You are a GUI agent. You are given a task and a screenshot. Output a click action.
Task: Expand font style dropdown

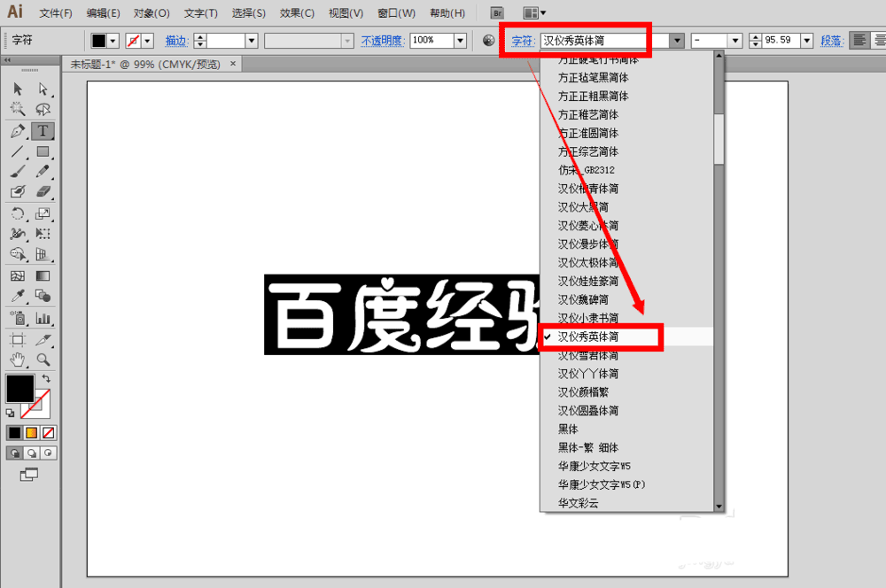tap(735, 41)
